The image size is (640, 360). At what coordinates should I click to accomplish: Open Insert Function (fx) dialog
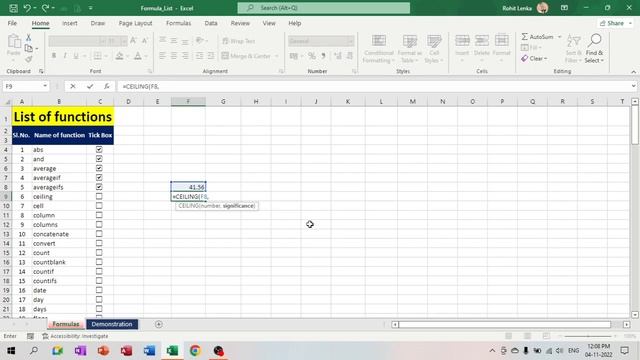pyautogui.click(x=107, y=86)
